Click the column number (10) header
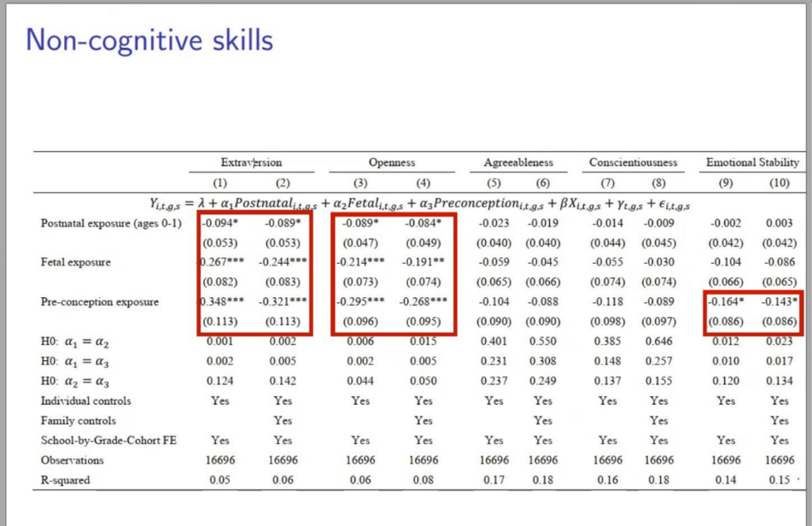 (779, 183)
